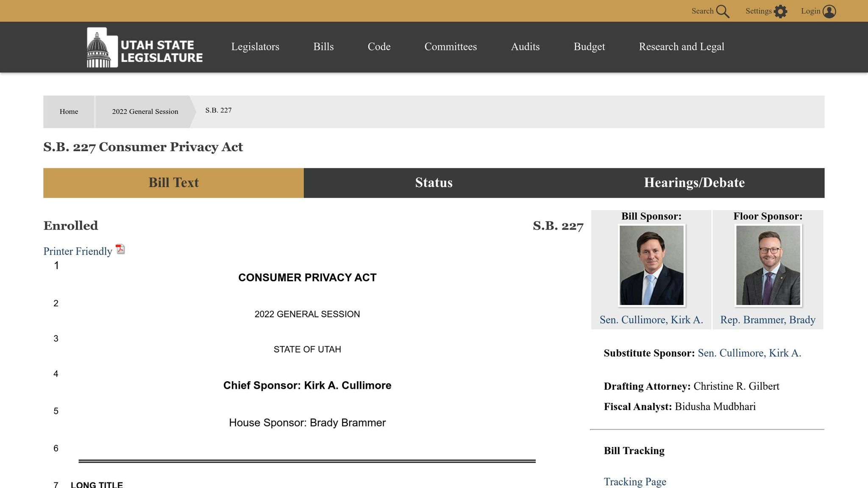Viewport: 868px width, 488px height.
Task: Expand the Code navigation menu
Action: pos(379,47)
